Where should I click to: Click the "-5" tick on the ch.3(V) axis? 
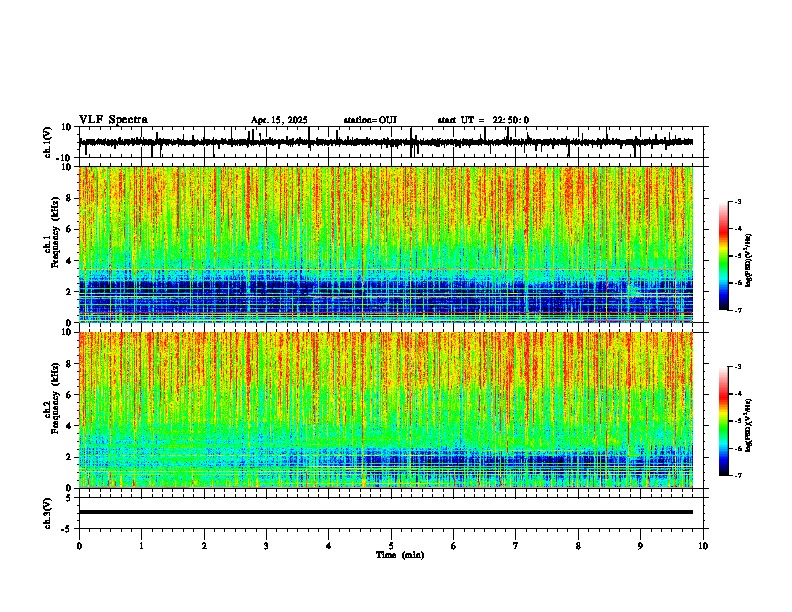[x=68, y=529]
